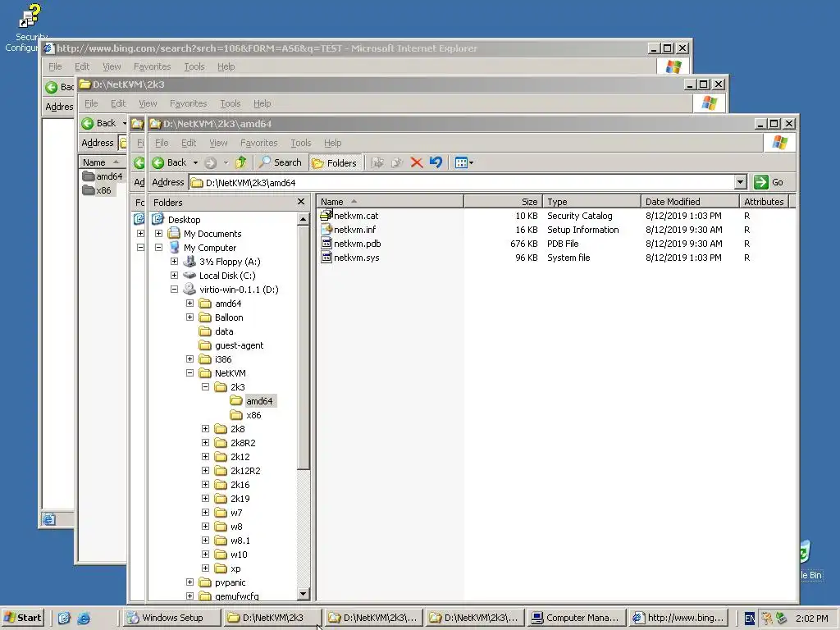The height and width of the screenshot is (630, 840).
Task: Click the Search toolbar button
Action: coord(281,162)
